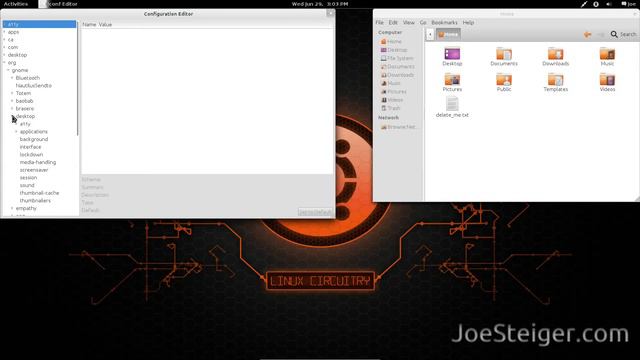Click the accessibility icon in top panel
Viewport: 640px width, 360px height.
[596, 4]
